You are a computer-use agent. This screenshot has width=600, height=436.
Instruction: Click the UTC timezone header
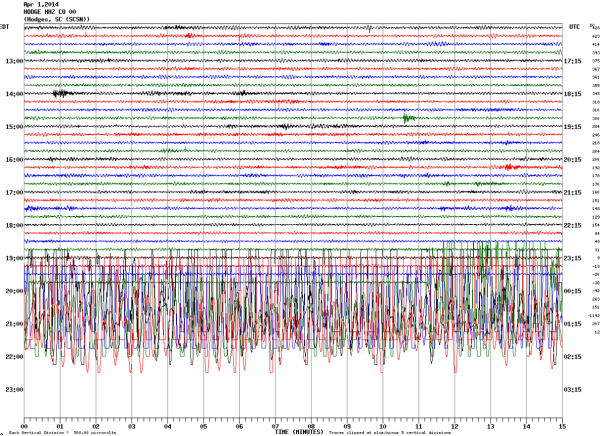[574, 26]
